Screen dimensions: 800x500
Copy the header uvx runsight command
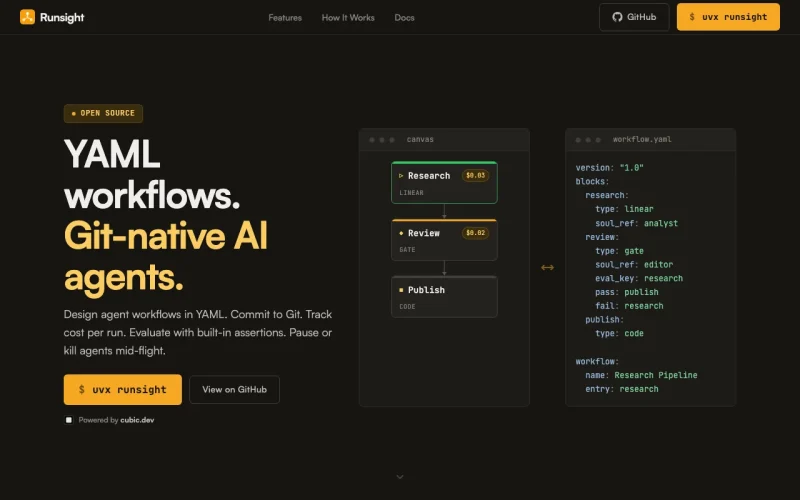[x=728, y=17]
